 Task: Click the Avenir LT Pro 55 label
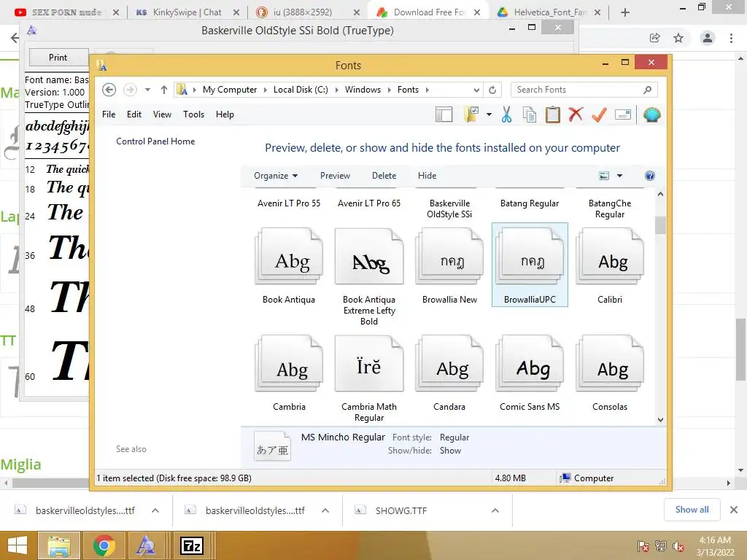tap(289, 203)
